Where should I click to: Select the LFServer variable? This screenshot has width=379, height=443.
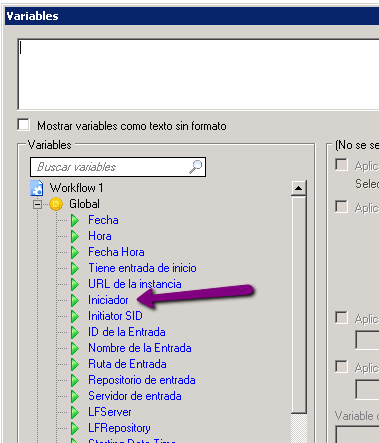coord(110,412)
